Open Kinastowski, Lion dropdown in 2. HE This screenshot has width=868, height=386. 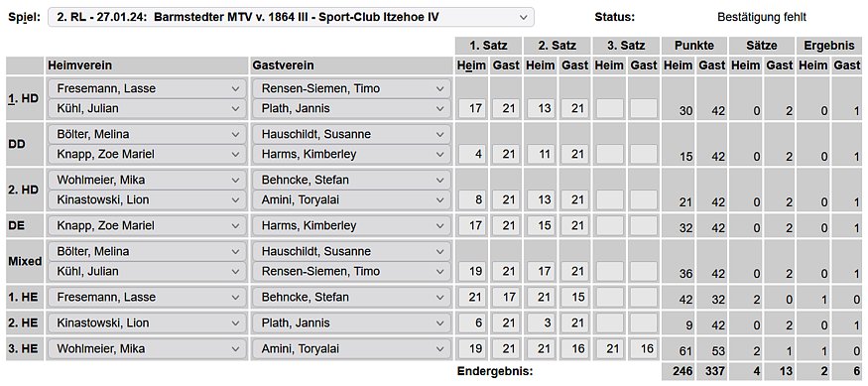pos(147,323)
